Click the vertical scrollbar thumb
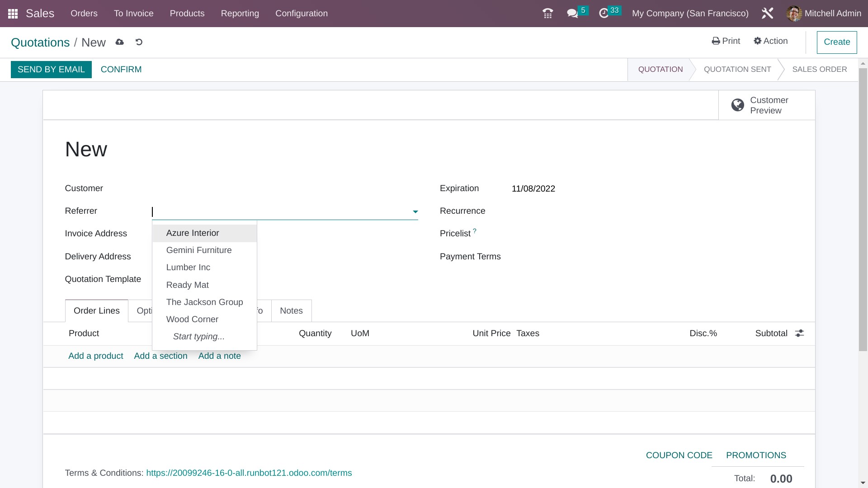The width and height of the screenshot is (868, 488). point(863,210)
